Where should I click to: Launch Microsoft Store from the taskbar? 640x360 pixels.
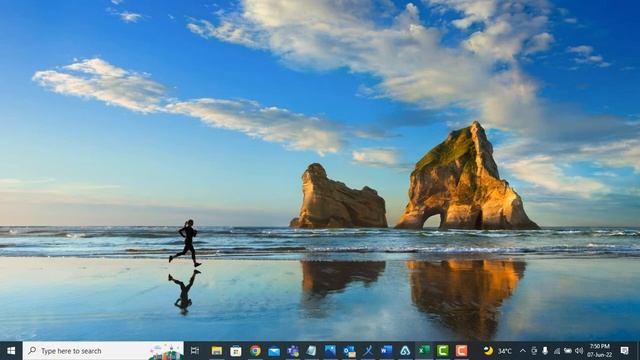236,351
